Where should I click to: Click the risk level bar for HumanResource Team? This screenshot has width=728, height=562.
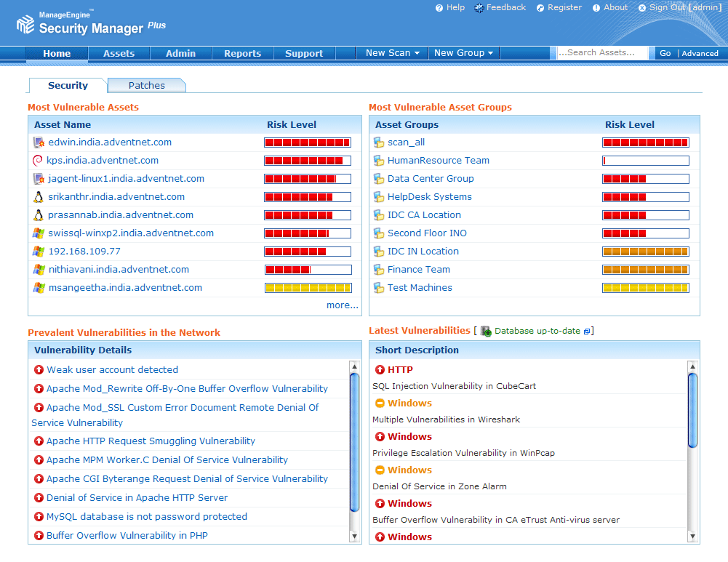click(645, 161)
